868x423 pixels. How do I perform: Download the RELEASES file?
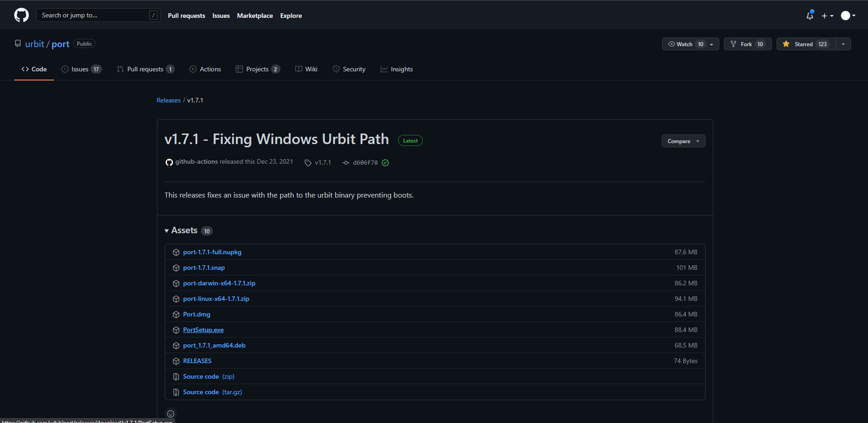pyautogui.click(x=197, y=361)
